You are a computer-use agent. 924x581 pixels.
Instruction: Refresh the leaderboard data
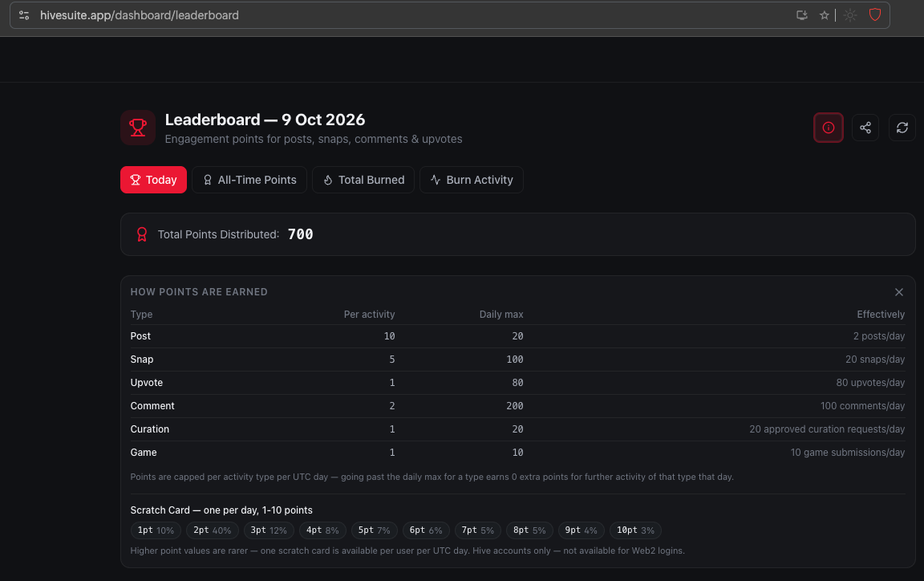click(902, 128)
